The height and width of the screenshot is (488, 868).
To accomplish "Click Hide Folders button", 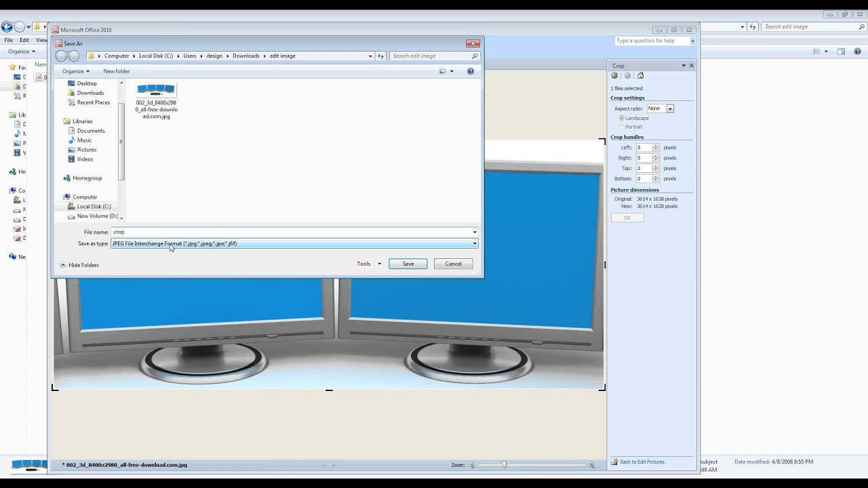I will (x=79, y=265).
